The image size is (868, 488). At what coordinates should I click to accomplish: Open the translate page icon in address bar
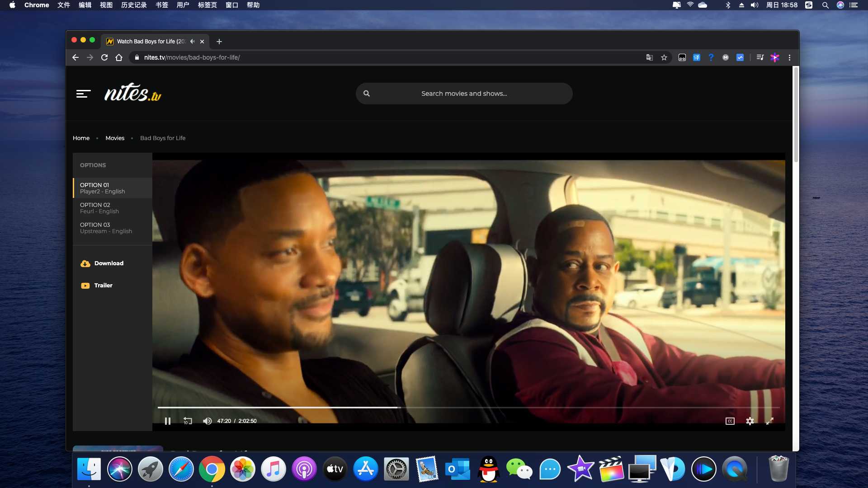click(x=650, y=57)
